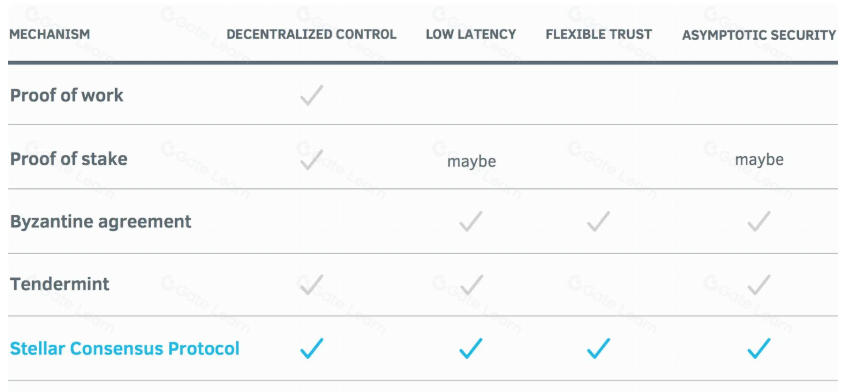Screen dimensions: 842x392
Task: Click Proof of work decentralized control checkmark
Action: pyautogui.click(x=311, y=95)
